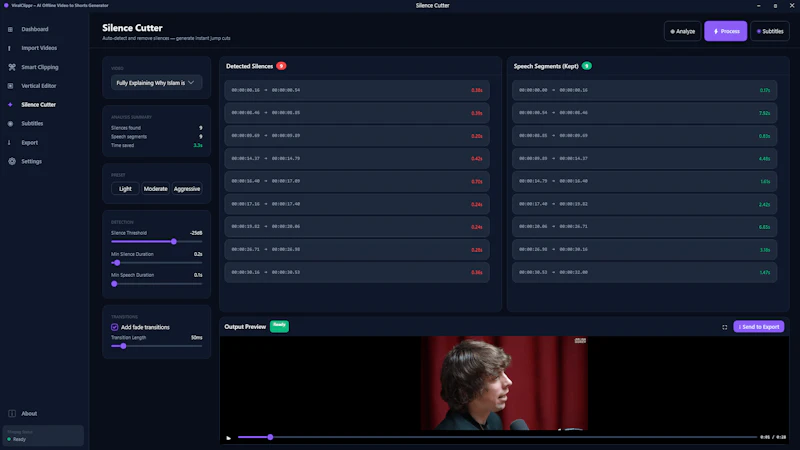Select the Moderate preset
Screen dimensions: 800x450
click(156, 189)
